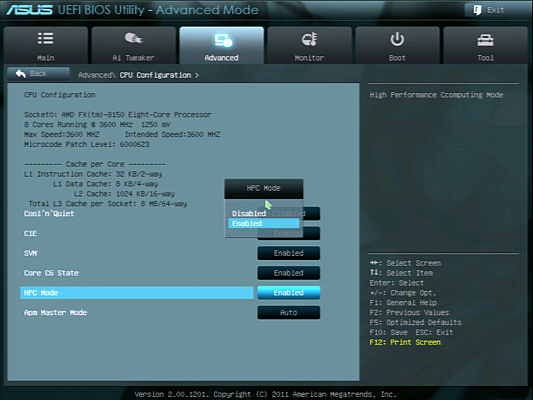Switch to Ai Tweaker tab
The image size is (533, 400).
coord(134,45)
